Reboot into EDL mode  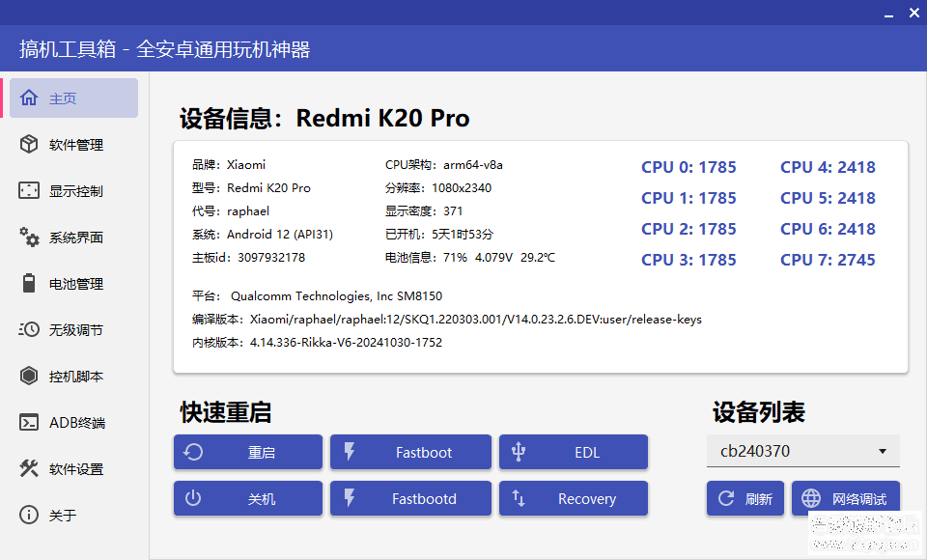pos(574,452)
